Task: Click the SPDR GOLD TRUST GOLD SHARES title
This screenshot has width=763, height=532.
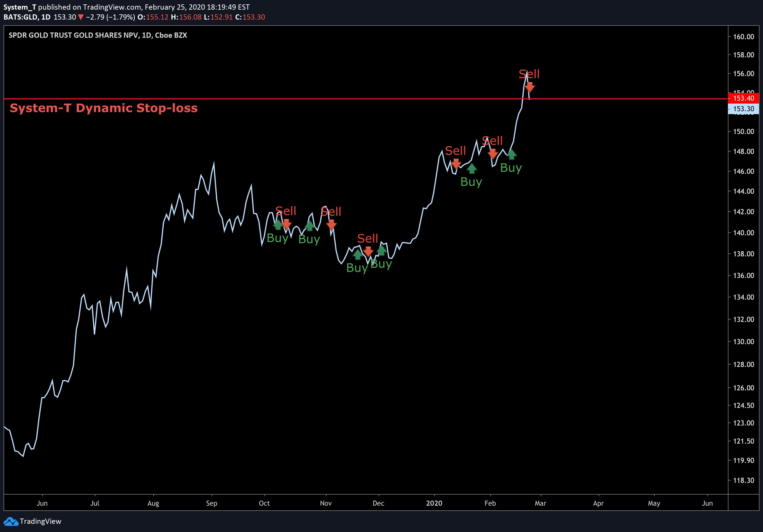Action: [x=98, y=35]
